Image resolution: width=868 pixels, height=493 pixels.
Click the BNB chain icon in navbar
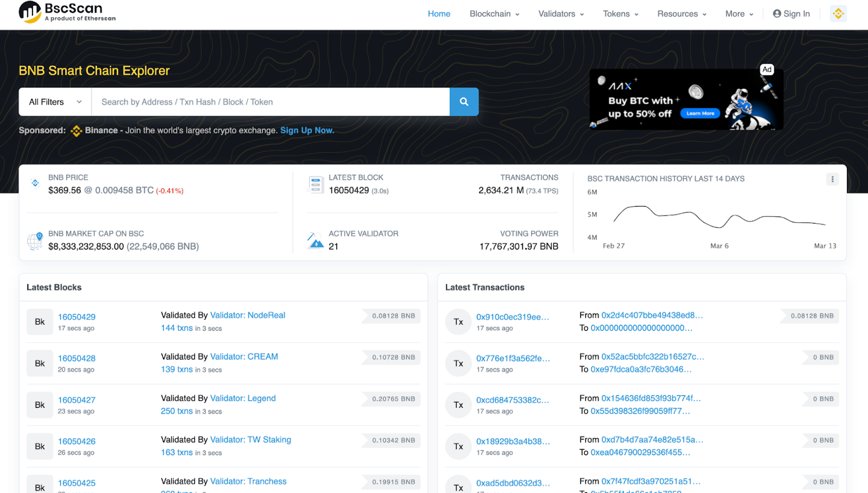(838, 13)
